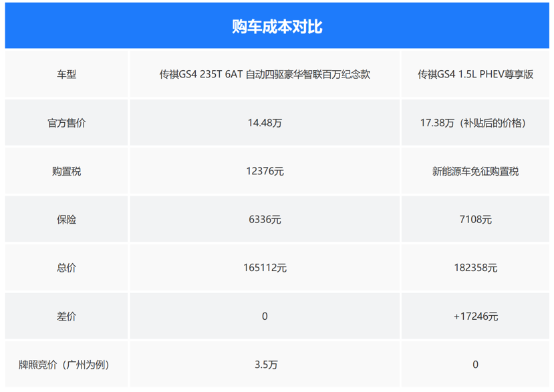554x392 pixels.
Task: Select the 传祺GS4 1.5L PHEV尊享版 cell
Action: point(475,75)
